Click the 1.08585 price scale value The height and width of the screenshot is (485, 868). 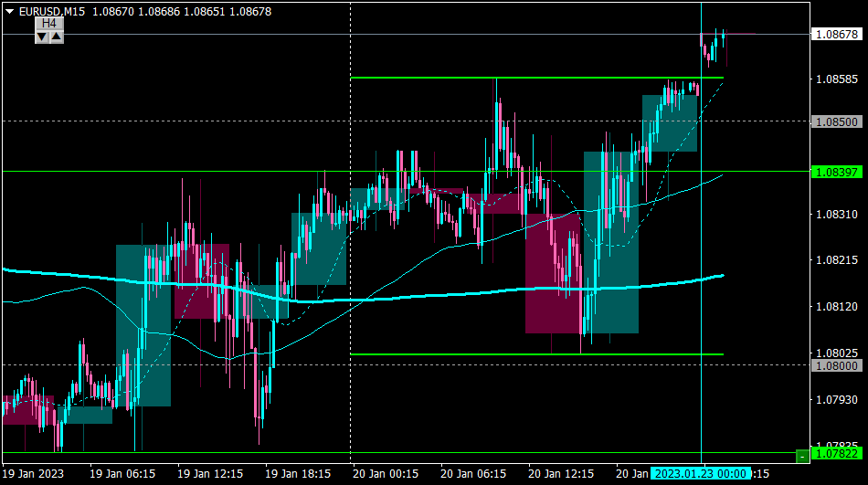[837, 79]
